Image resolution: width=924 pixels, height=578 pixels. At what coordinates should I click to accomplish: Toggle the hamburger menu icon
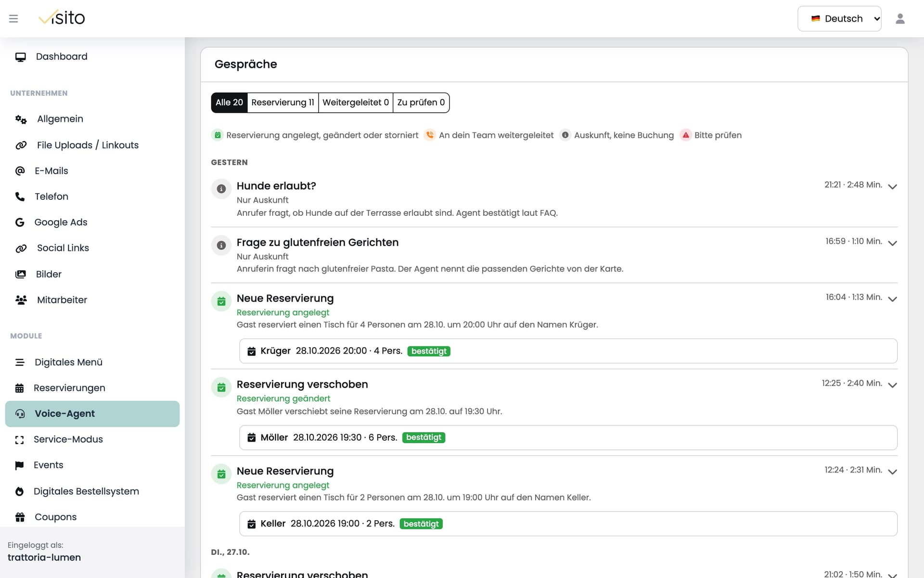(x=13, y=18)
